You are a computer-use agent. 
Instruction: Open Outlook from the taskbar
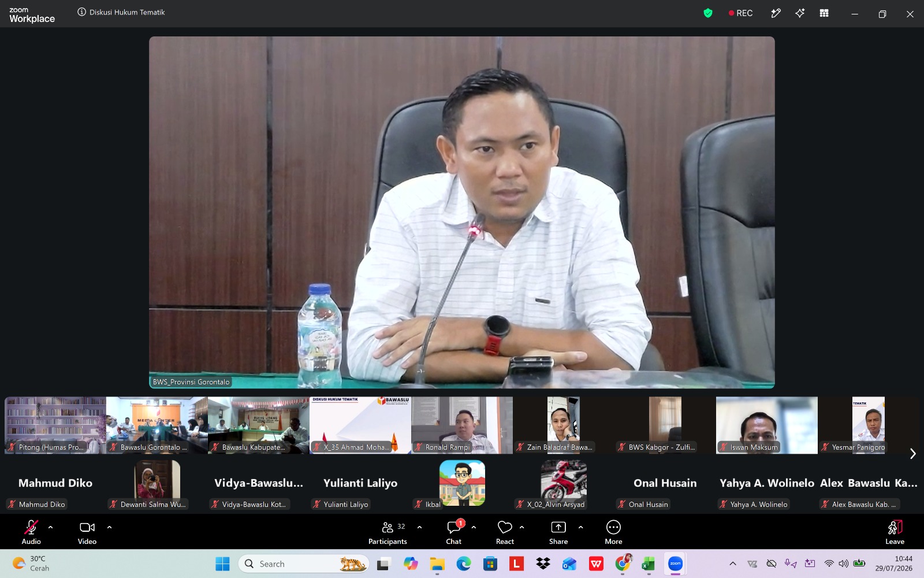[569, 564]
